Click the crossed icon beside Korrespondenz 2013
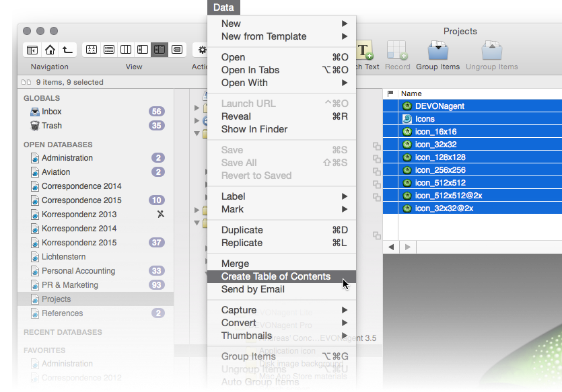This screenshot has width=562, height=392. point(161,214)
